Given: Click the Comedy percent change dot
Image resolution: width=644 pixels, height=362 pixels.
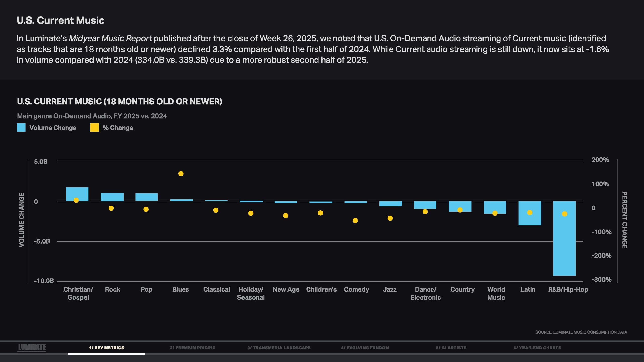Looking at the screenshot, I should coord(355,221).
